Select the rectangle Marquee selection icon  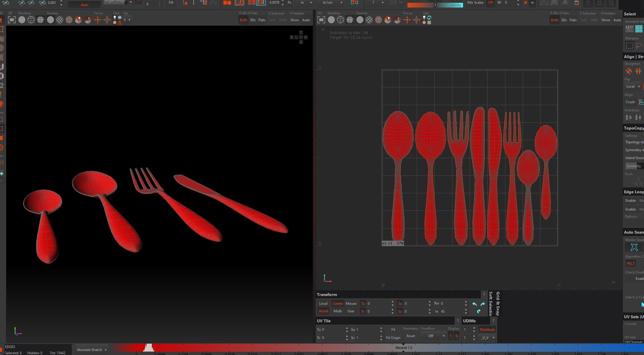tap(630, 46)
